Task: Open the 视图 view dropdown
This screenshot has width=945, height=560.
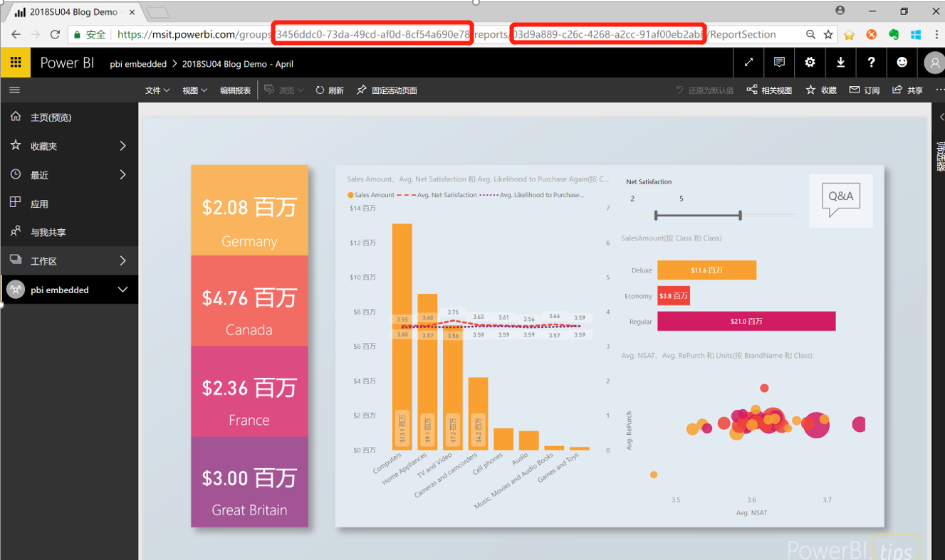Action: coord(194,90)
